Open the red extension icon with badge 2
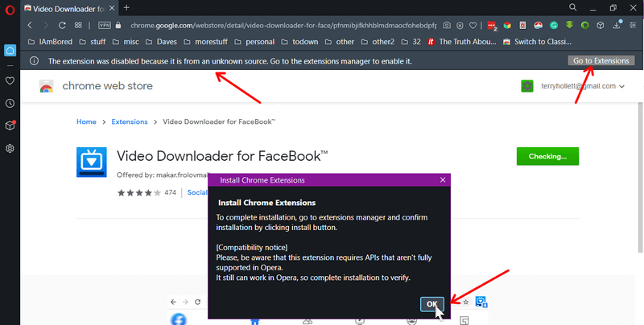This screenshot has width=644, height=325. point(492,26)
